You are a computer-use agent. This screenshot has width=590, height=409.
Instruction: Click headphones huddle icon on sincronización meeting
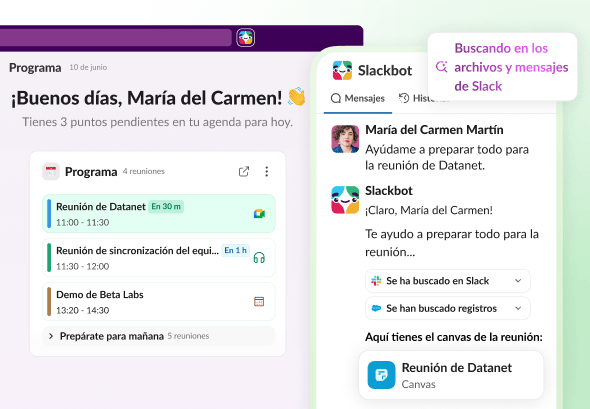coord(259,258)
